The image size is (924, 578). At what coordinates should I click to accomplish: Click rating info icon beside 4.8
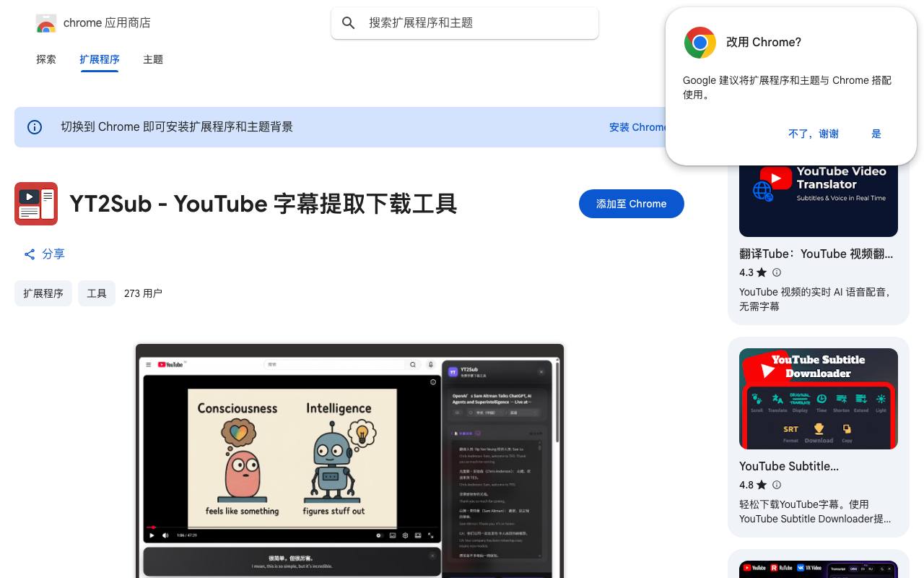777,485
